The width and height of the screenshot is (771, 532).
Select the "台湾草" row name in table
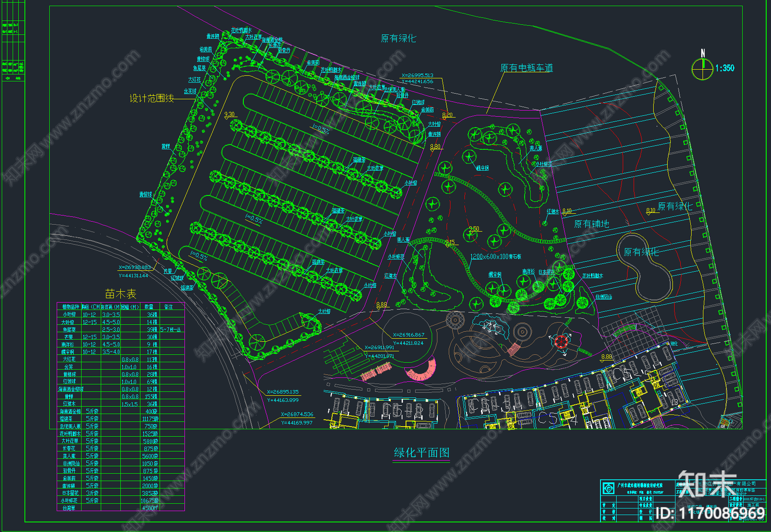coord(69,508)
